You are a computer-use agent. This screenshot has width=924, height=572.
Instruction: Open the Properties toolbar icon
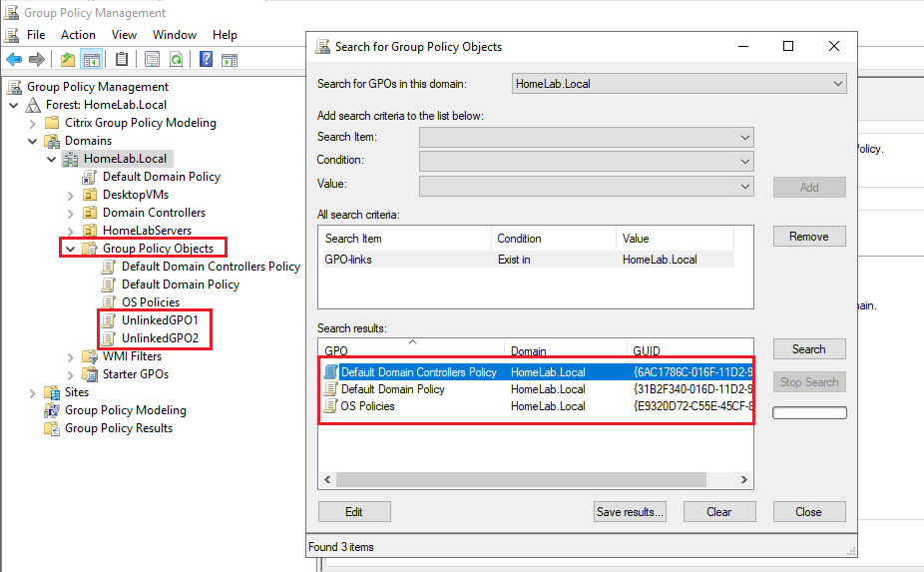tap(152, 59)
